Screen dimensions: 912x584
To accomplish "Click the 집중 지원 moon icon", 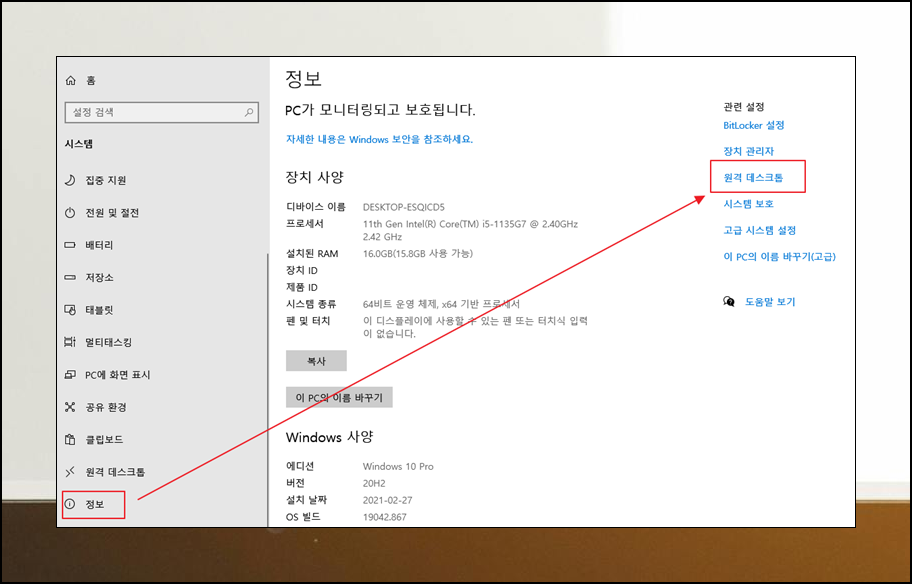I will point(70,180).
